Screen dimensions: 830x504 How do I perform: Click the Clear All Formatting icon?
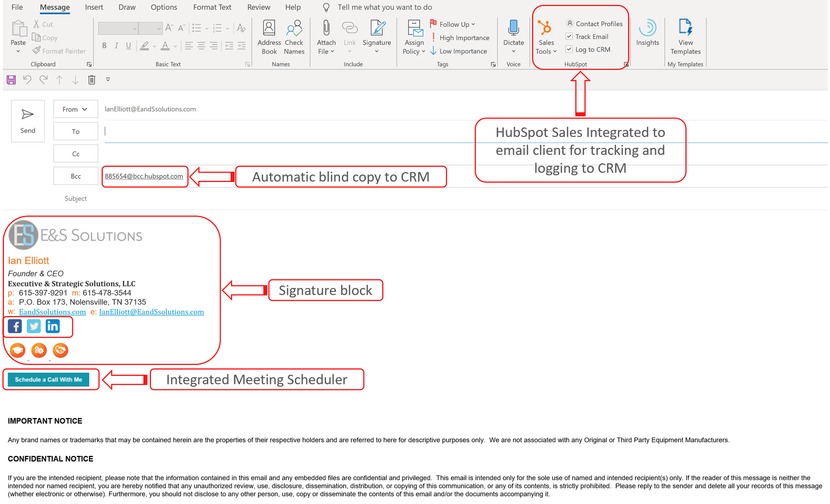pos(241,28)
